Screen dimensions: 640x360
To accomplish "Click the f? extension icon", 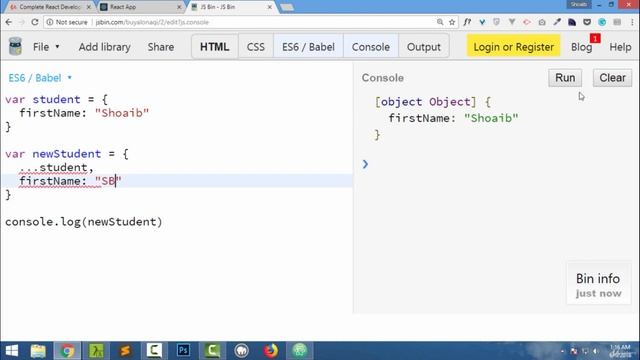I will [x=467, y=22].
